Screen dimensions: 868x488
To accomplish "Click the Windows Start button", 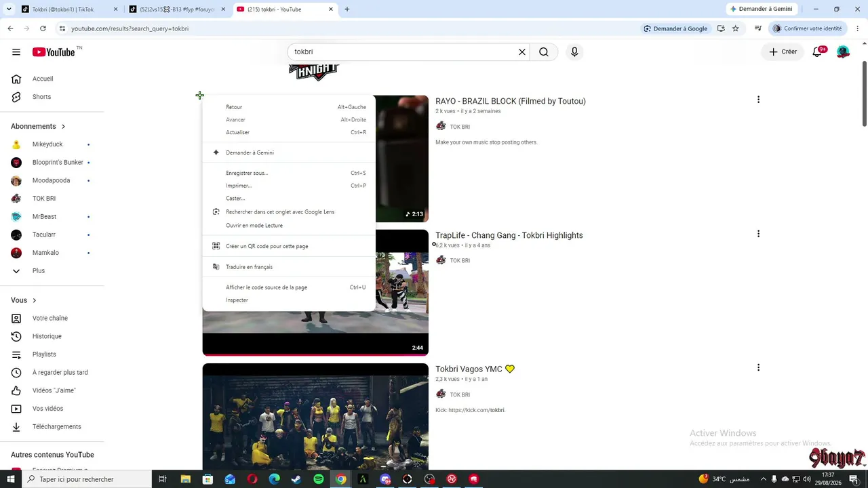I will coord(10,479).
